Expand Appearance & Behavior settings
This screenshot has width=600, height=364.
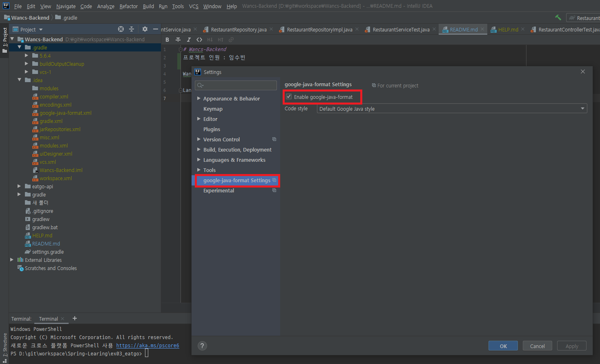199,98
